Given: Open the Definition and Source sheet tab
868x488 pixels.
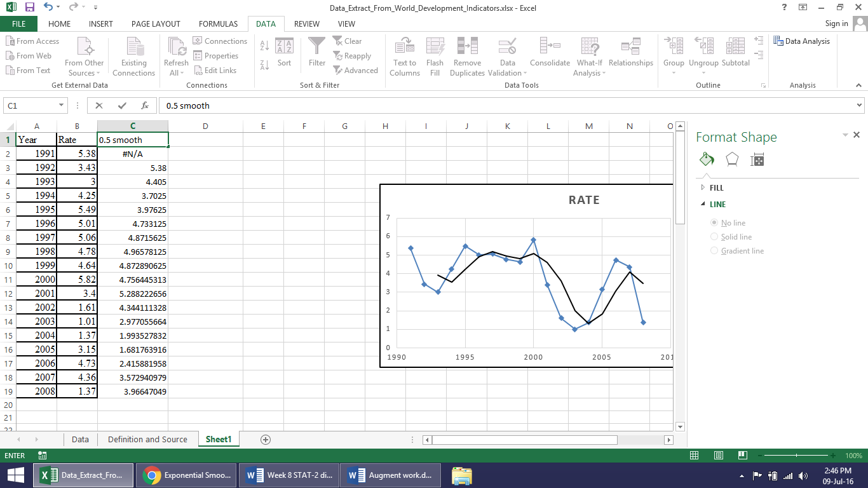Looking at the screenshot, I should [x=147, y=440].
